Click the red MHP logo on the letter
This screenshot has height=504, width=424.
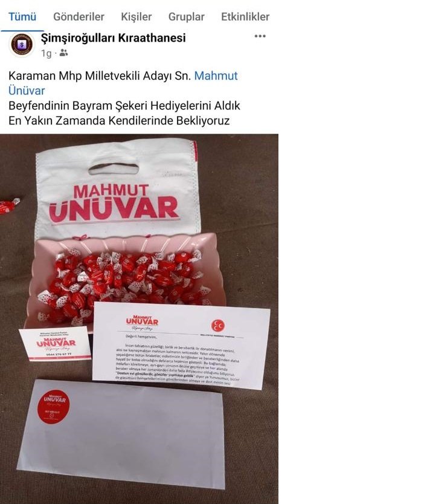(217, 325)
